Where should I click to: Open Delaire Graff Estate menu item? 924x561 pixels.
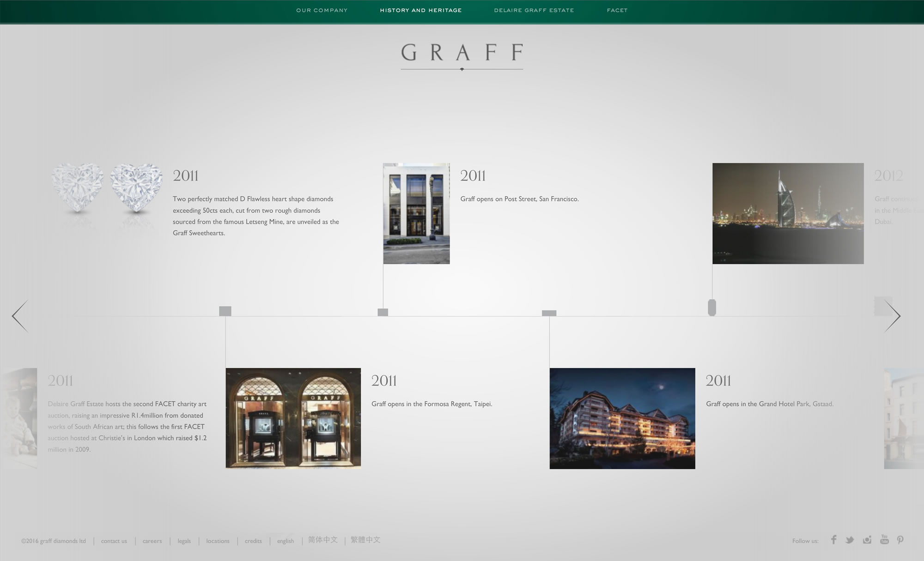534,10
